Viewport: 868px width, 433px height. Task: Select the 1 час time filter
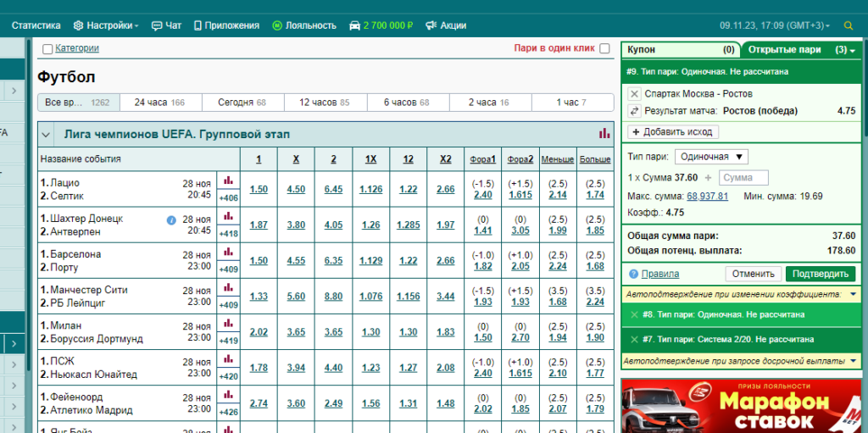pyautogui.click(x=573, y=103)
